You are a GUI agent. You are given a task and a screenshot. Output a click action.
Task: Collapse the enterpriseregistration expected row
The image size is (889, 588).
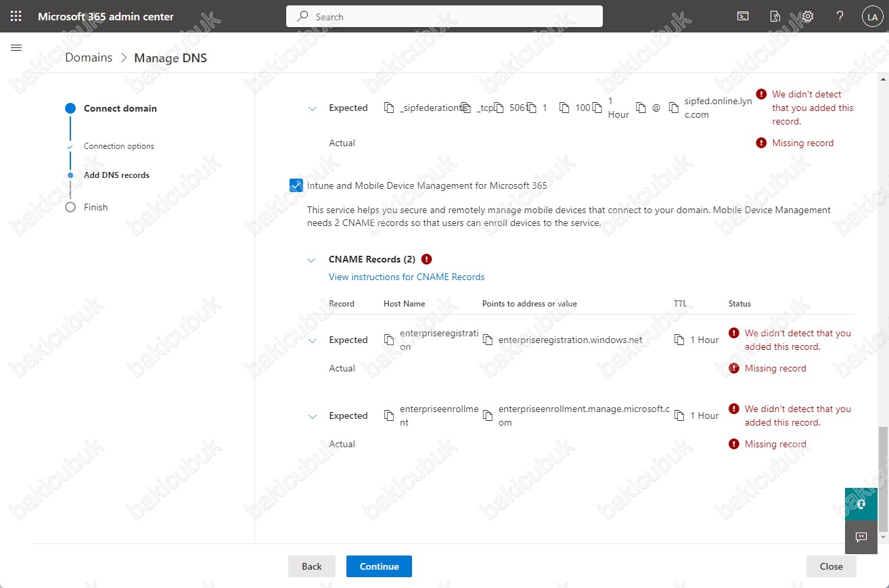tap(312, 340)
